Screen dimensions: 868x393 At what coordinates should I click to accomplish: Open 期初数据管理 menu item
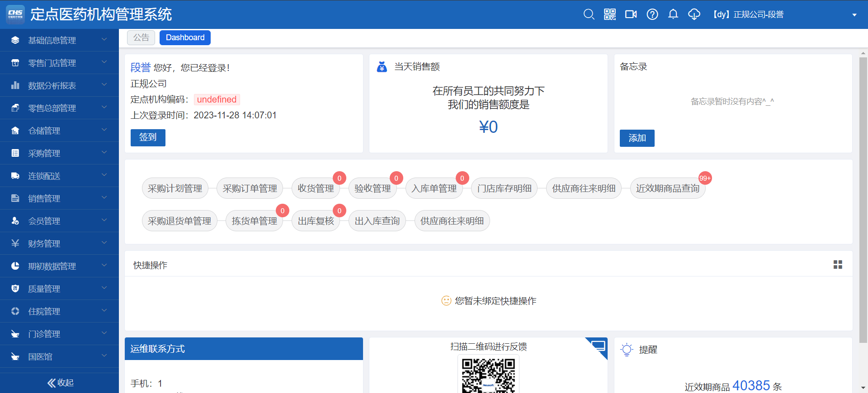click(59, 266)
